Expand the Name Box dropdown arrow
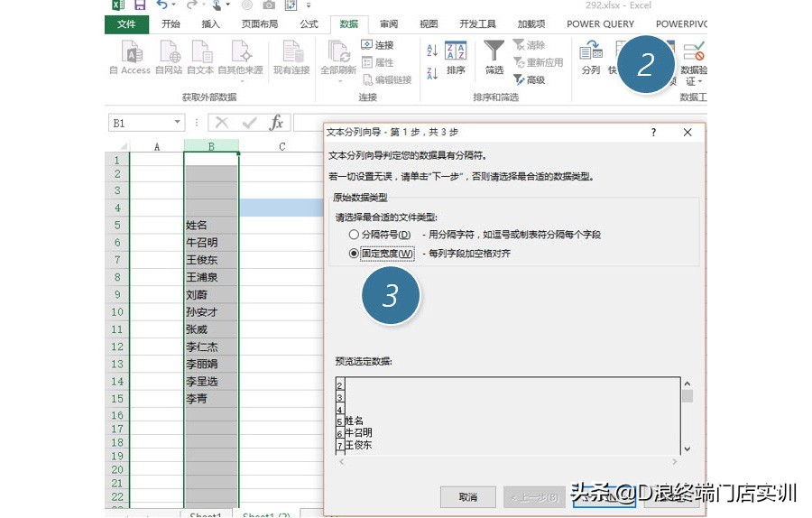 [178, 122]
